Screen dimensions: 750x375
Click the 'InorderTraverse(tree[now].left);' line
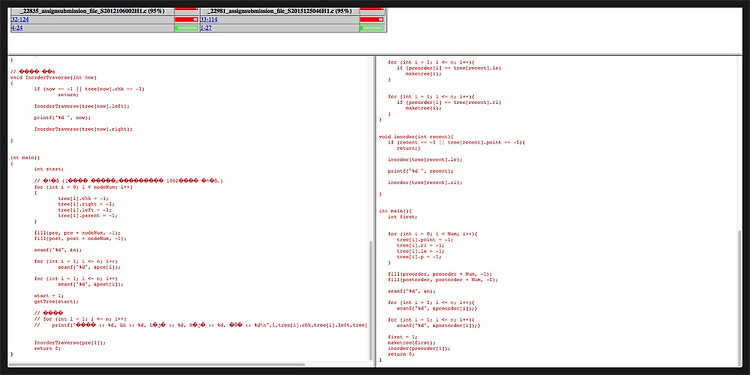tap(82, 106)
